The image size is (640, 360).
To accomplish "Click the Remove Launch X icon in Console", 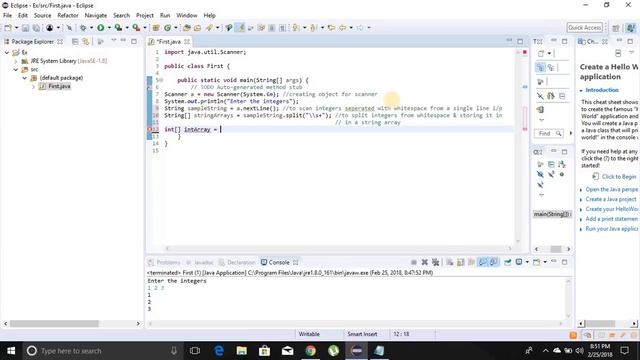I will (x=424, y=262).
